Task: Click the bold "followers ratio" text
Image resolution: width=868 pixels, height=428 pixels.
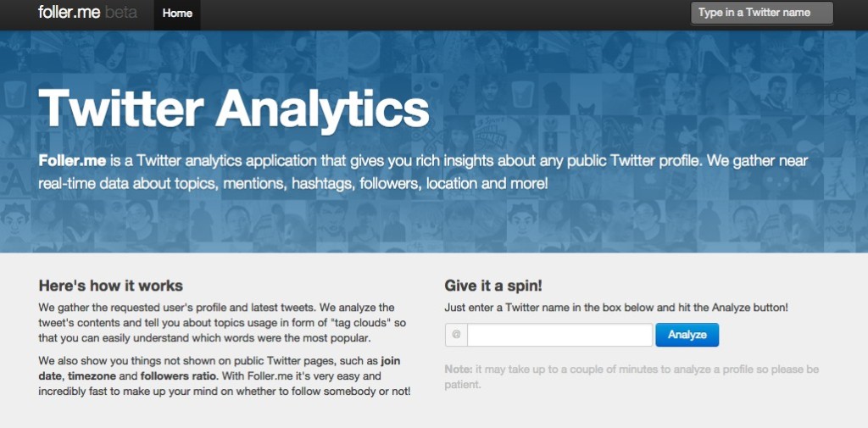Action: (180, 376)
